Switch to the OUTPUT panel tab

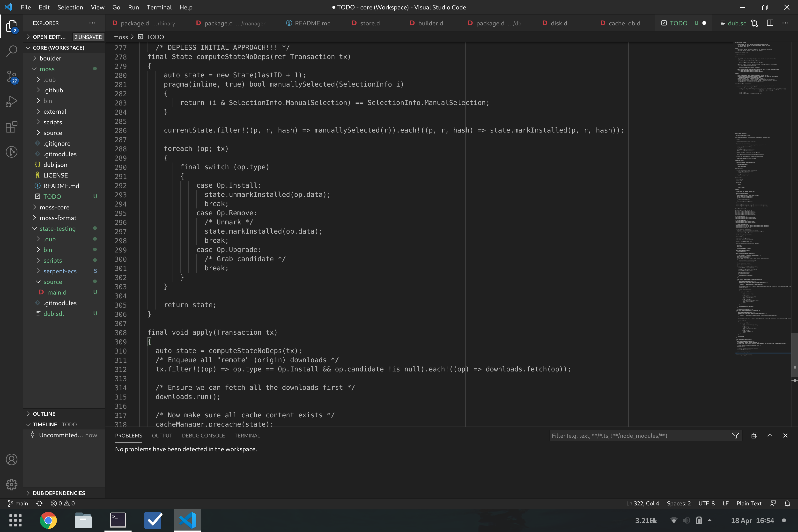[162, 436]
